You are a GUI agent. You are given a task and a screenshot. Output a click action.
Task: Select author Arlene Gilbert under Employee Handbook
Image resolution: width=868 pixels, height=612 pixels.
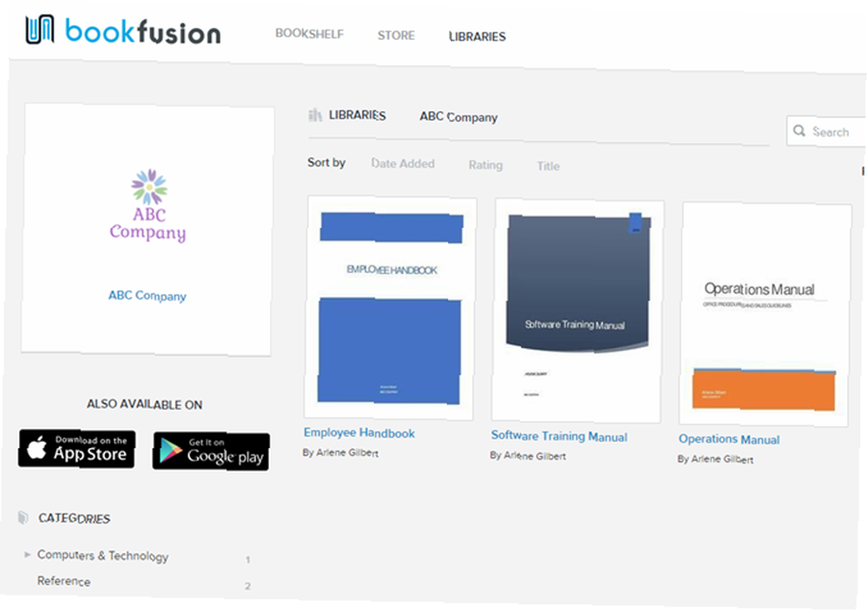(x=346, y=452)
